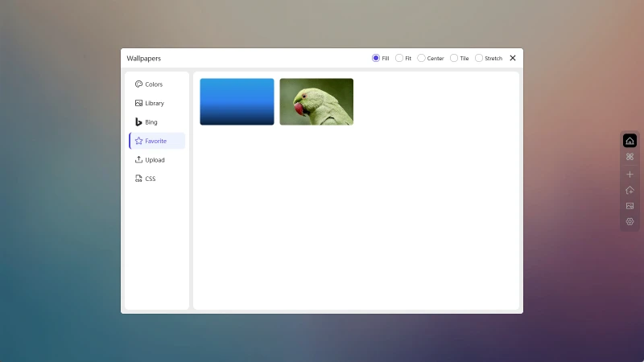Click the home icon in side dock

click(630, 141)
